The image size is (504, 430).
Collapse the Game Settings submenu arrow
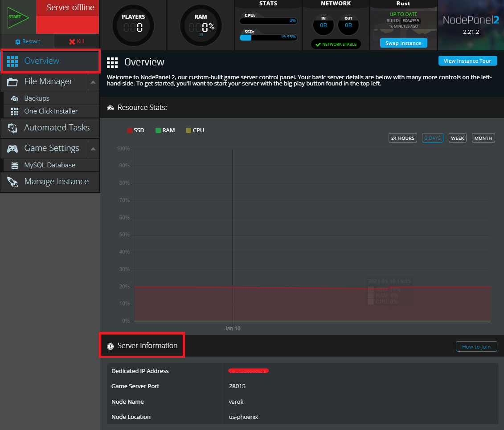tap(93, 149)
